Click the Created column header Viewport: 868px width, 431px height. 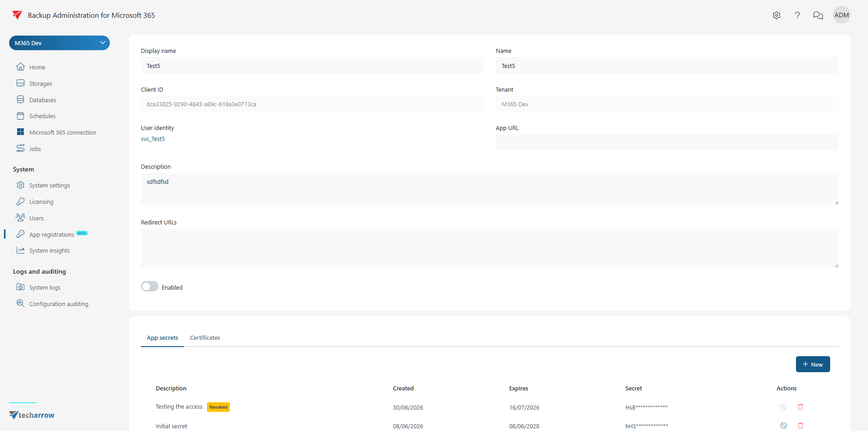point(403,389)
